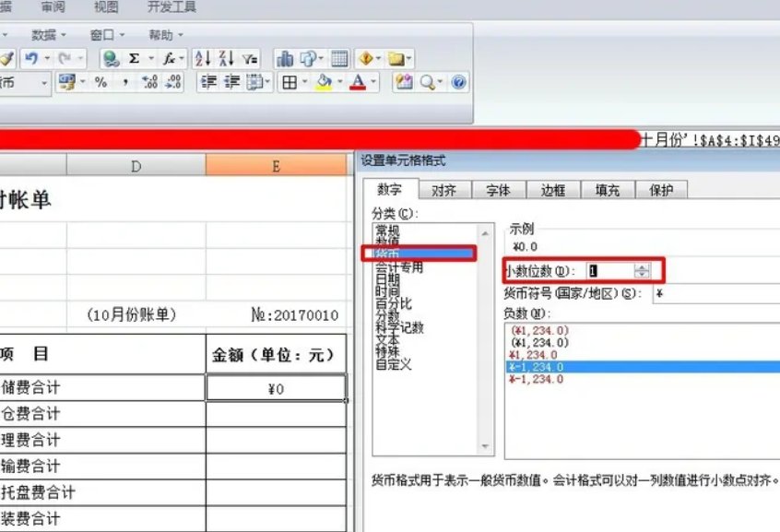The height and width of the screenshot is (532, 780).
Task: Open the 帮助 dropdown menu
Action: [166, 35]
